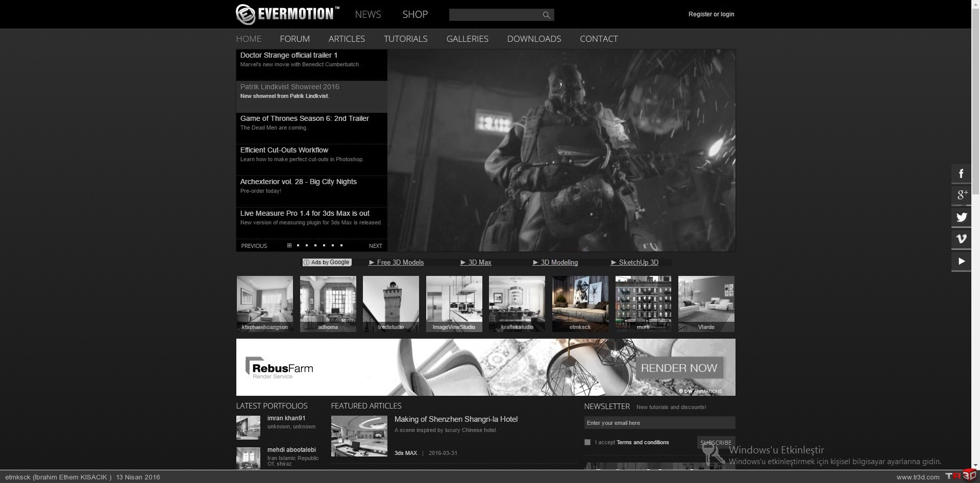Click the RebusFarm logo in banner
The image size is (980, 483).
(279, 368)
